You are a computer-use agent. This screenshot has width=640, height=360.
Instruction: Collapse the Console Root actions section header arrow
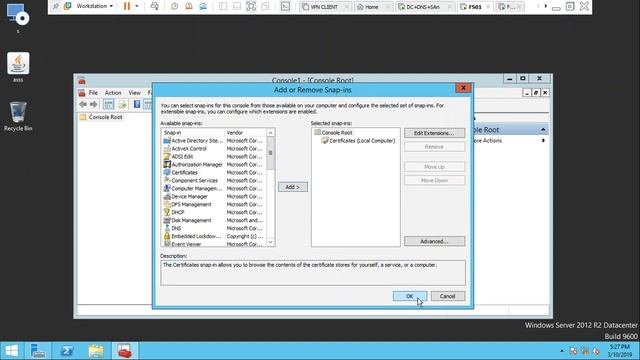pyautogui.click(x=543, y=130)
